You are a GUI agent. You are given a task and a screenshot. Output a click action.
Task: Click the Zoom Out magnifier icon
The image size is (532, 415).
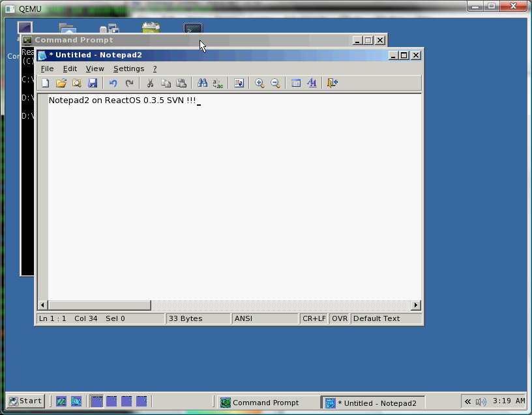tap(275, 83)
